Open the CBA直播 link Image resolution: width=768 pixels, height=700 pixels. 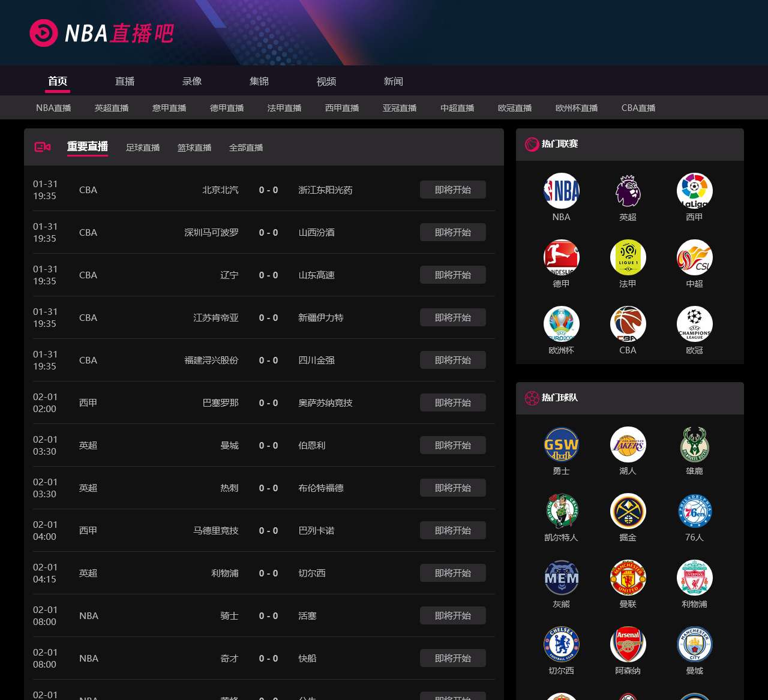coord(638,107)
